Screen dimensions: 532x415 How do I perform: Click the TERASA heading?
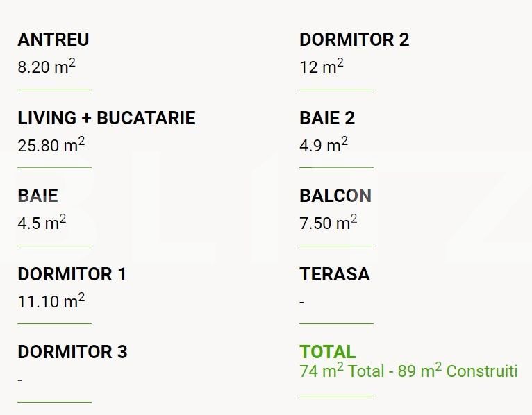pyautogui.click(x=335, y=274)
